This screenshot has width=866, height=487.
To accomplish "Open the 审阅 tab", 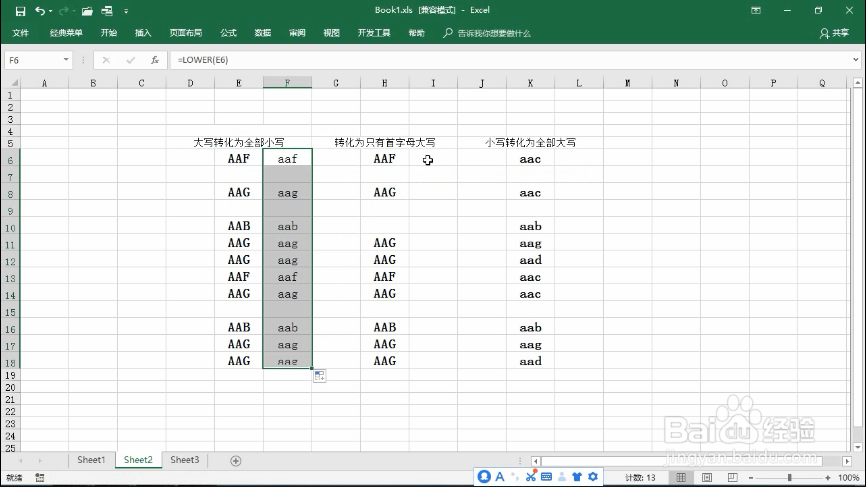I will coord(297,33).
